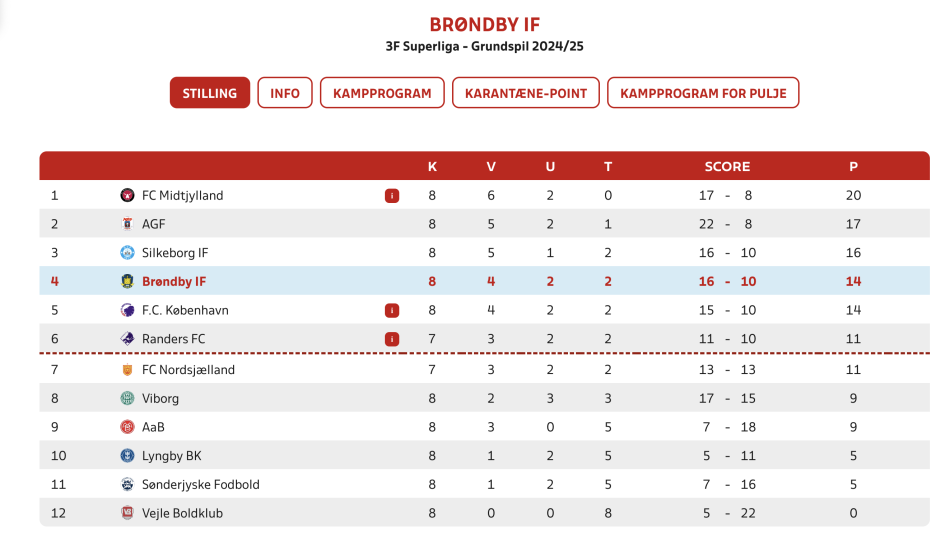Click the Vejle Boldklub crest icon
Screen dimensions: 950x548
pyautogui.click(x=127, y=513)
